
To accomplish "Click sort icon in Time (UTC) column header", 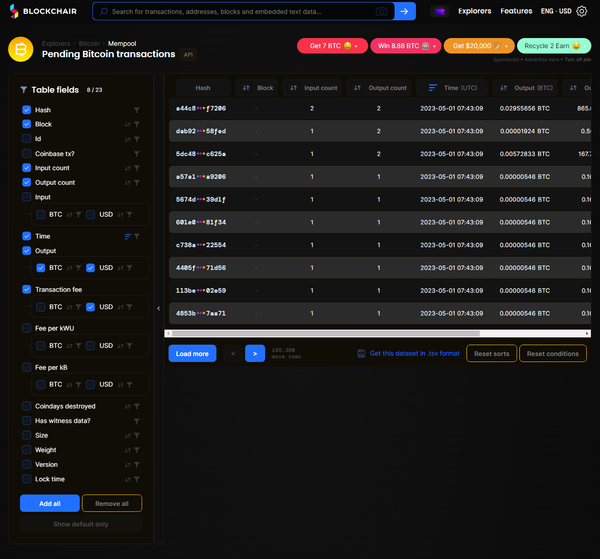I will point(433,88).
